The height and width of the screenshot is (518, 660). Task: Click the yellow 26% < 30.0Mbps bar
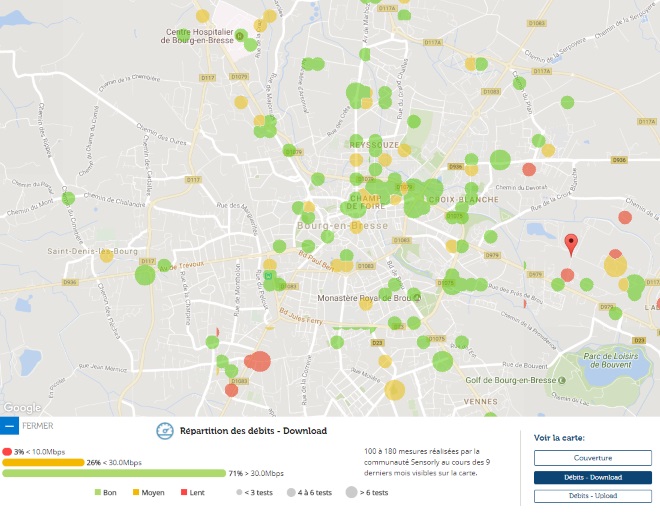[x=42, y=462]
